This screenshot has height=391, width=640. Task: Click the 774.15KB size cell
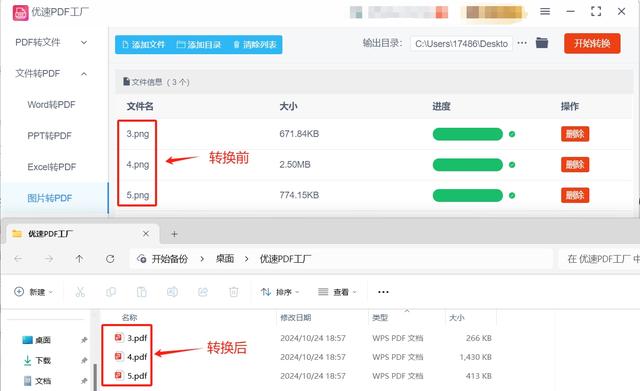299,195
